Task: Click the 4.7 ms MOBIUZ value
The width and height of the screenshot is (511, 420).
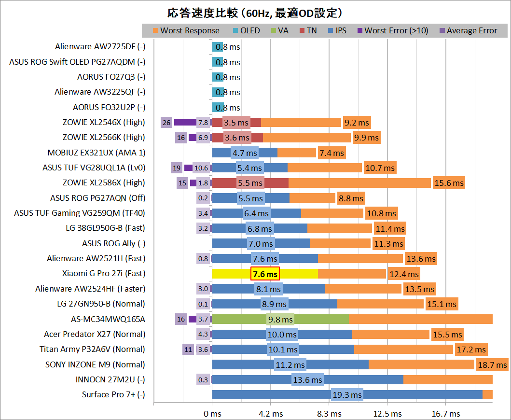Action: click(x=245, y=153)
